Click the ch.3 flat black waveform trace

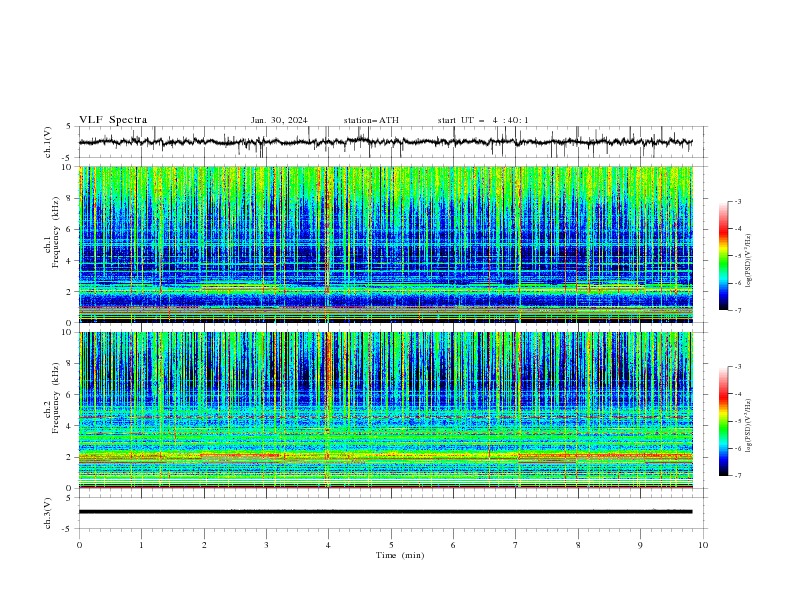click(x=385, y=512)
